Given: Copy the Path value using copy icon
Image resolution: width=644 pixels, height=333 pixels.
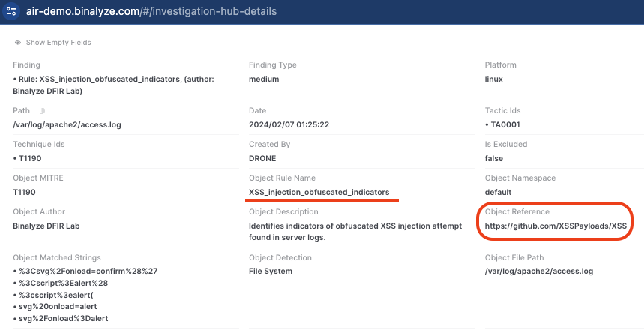Looking at the screenshot, I should pyautogui.click(x=43, y=111).
